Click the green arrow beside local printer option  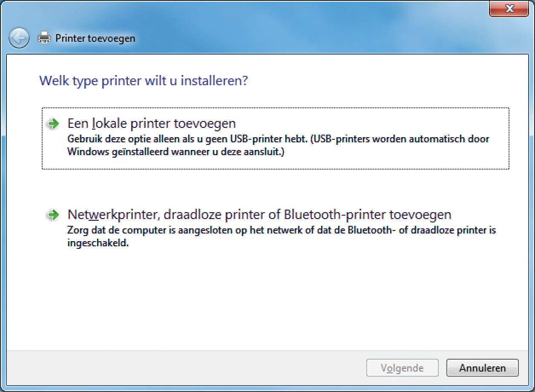pos(53,124)
